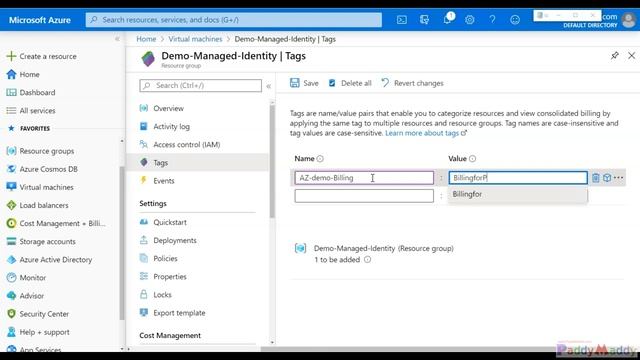
Task: Open Monitor in the sidebar
Action: [26, 278]
